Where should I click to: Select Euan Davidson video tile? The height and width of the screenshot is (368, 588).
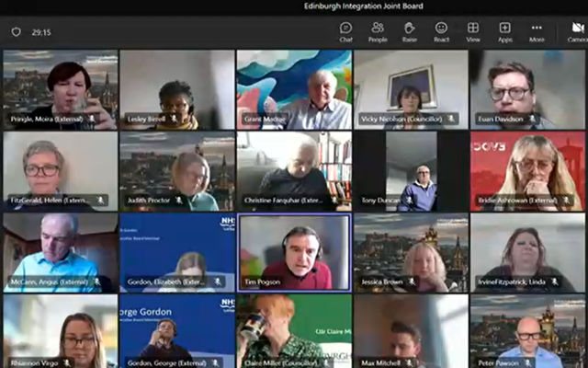pyautogui.click(x=527, y=90)
